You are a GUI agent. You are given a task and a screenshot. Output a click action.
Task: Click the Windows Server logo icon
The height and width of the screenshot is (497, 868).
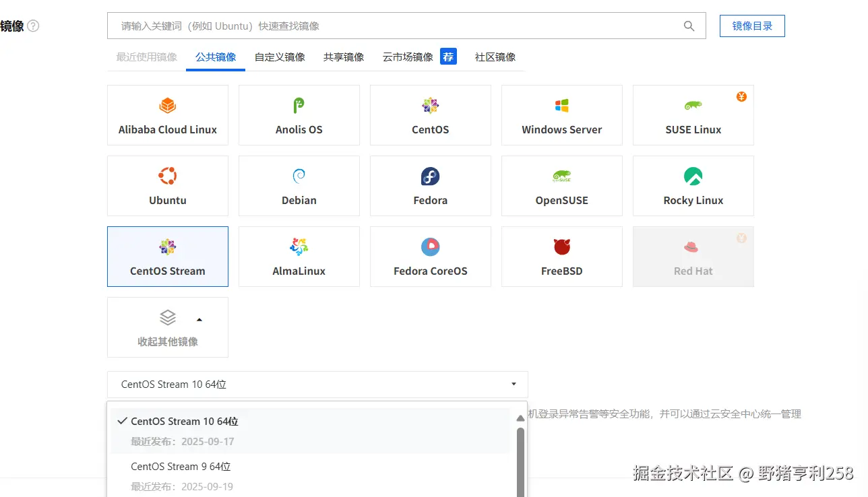tap(561, 106)
